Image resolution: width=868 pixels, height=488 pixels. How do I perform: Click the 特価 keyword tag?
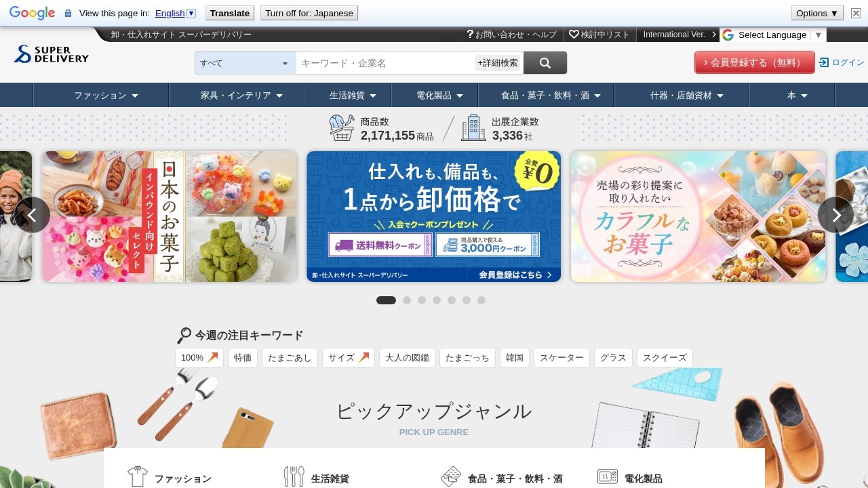pyautogui.click(x=243, y=358)
